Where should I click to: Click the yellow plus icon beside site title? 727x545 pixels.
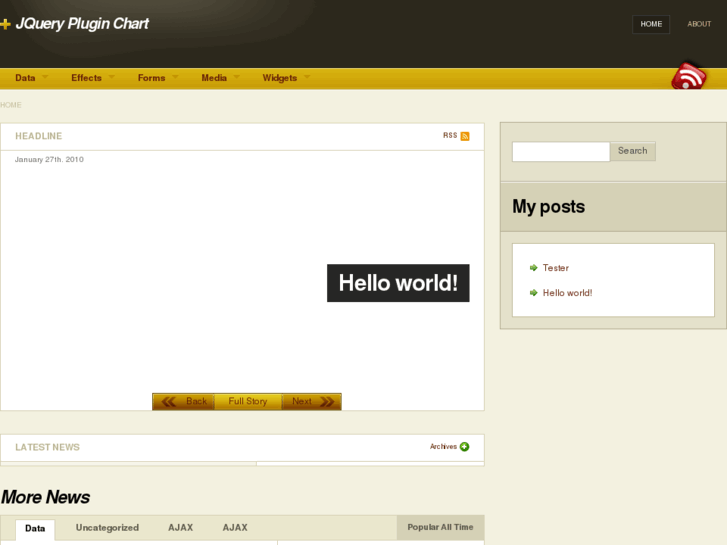(x=5, y=24)
